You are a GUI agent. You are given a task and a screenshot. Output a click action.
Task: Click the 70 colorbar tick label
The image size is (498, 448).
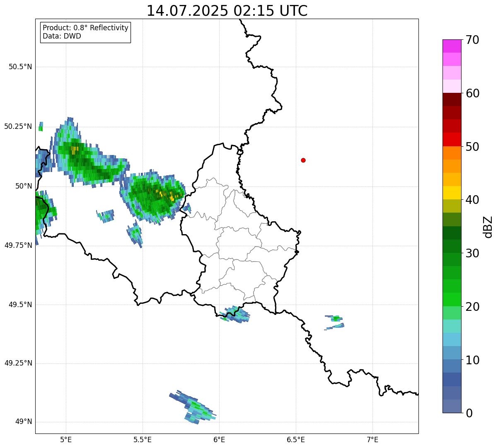point(472,40)
